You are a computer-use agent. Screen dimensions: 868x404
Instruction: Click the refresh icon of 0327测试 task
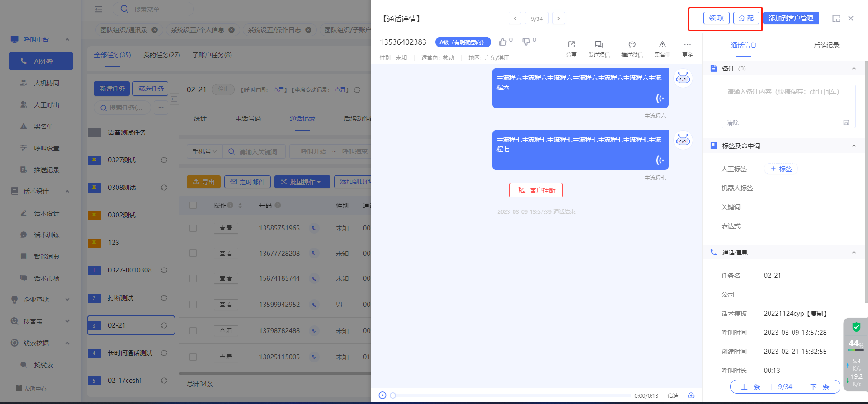pyautogui.click(x=164, y=160)
